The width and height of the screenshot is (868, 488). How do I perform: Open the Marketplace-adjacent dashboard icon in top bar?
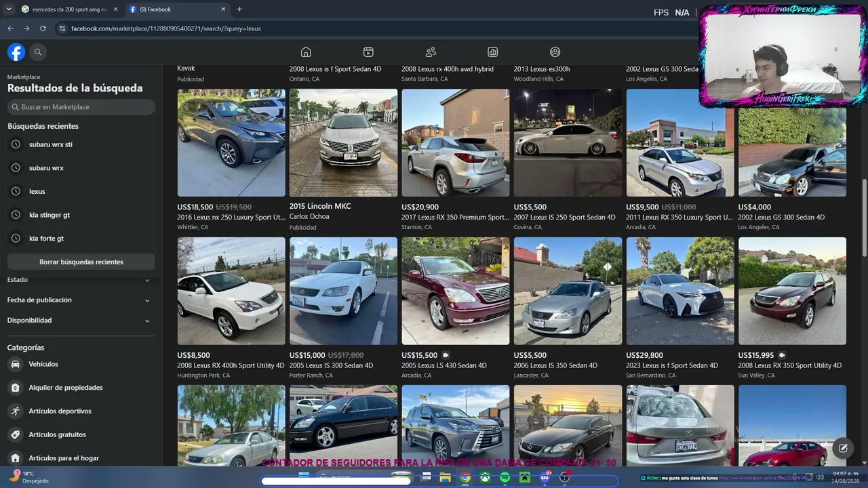coord(493,52)
